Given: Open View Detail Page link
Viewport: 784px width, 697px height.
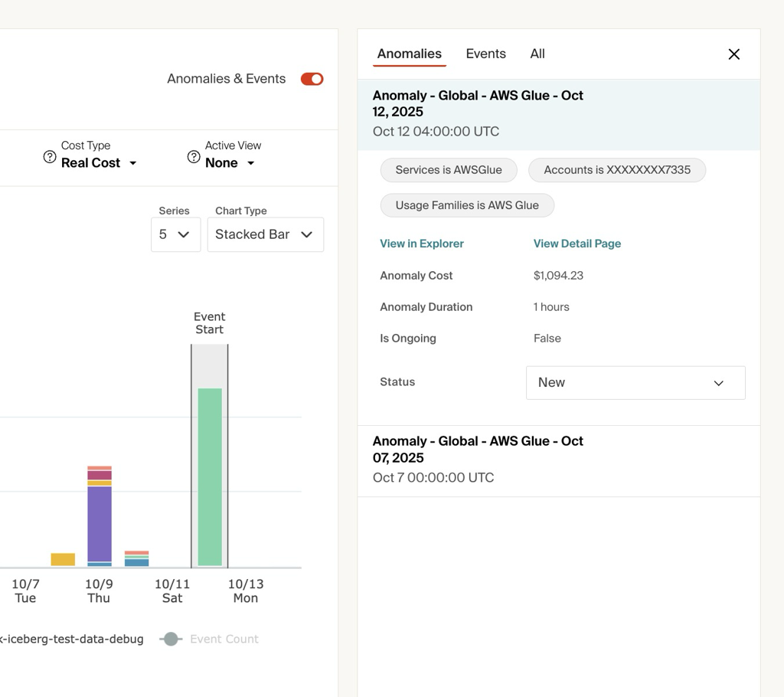Looking at the screenshot, I should 577,244.
